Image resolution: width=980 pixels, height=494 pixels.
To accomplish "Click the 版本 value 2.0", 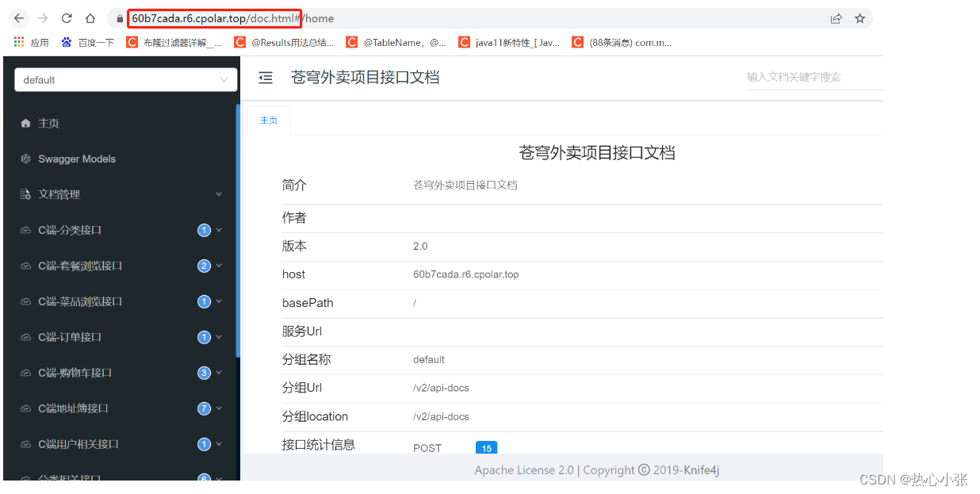I will coord(420,246).
